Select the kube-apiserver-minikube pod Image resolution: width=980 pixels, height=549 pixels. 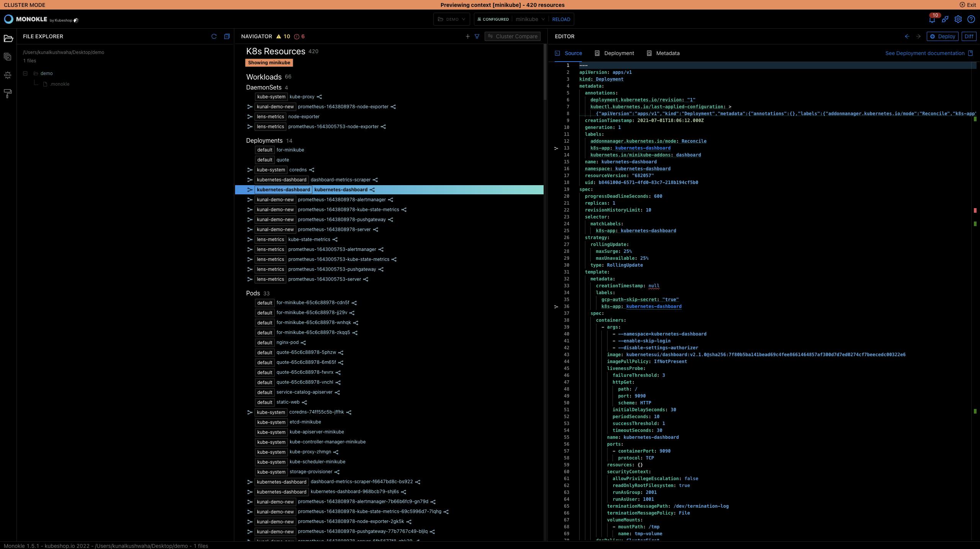317,432
